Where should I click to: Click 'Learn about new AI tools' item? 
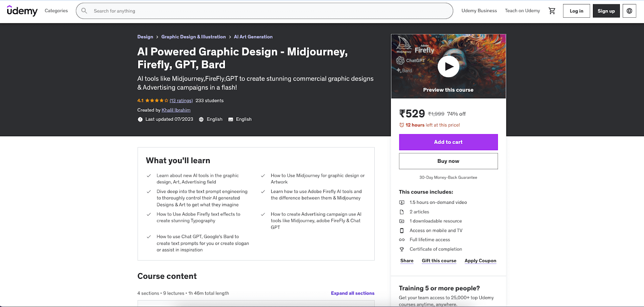(x=198, y=179)
